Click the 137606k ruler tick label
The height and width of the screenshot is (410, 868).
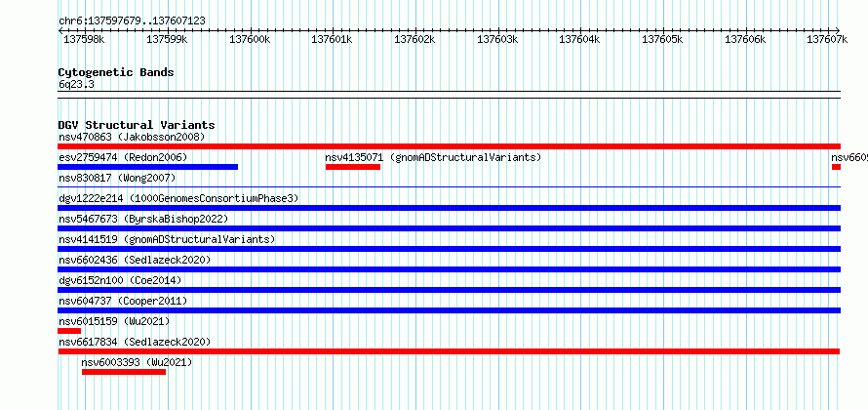[745, 39]
